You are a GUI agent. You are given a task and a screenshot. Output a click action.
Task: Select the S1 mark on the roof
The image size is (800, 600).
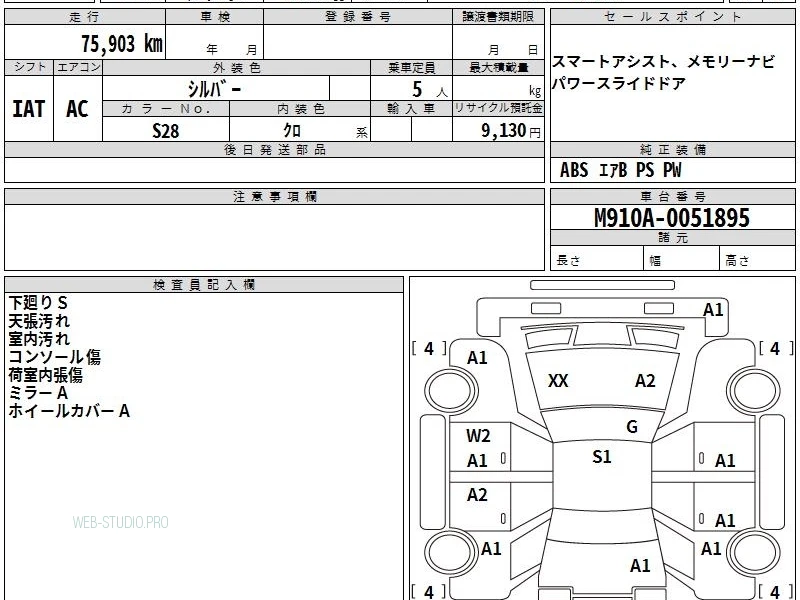pyautogui.click(x=602, y=457)
